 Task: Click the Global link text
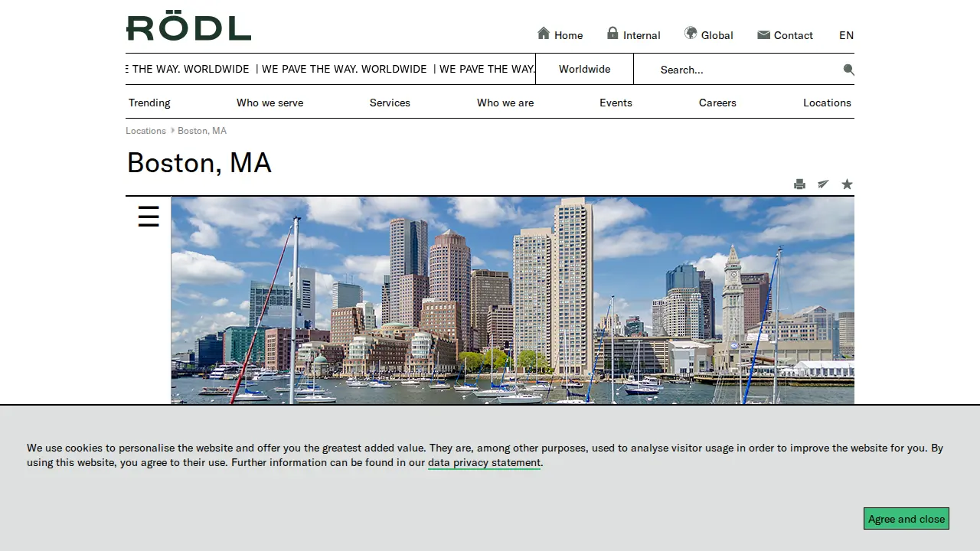pyautogui.click(x=717, y=35)
